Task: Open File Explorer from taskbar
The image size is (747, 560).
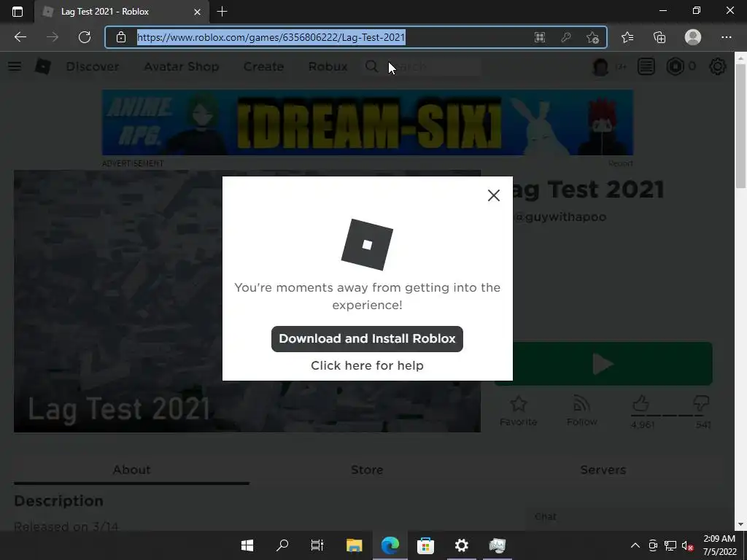Action: point(354,545)
